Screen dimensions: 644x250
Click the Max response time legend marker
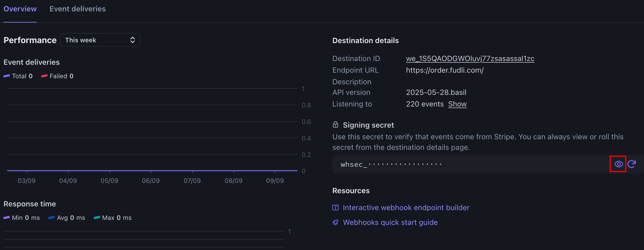[97, 218]
